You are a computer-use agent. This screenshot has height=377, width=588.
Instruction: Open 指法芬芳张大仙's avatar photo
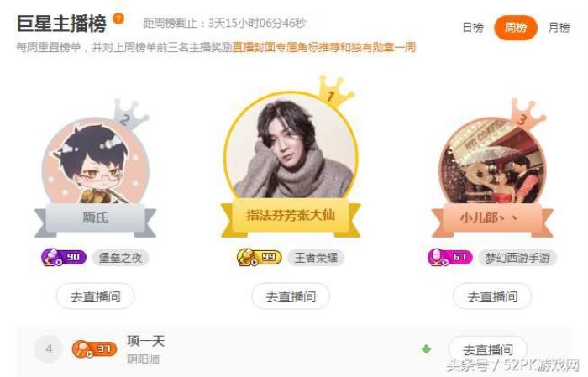coord(291,148)
